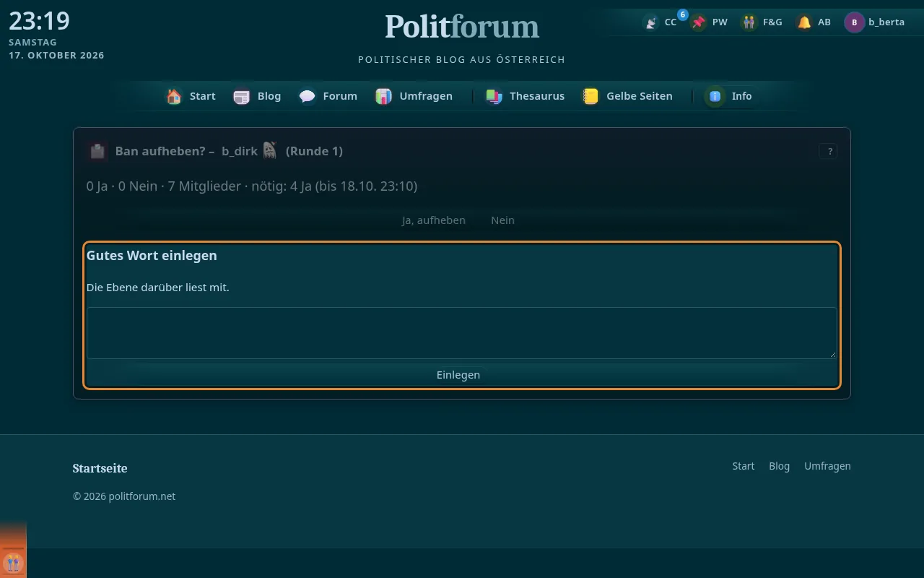Open the question mark help button
924x578 pixels.
tap(828, 151)
